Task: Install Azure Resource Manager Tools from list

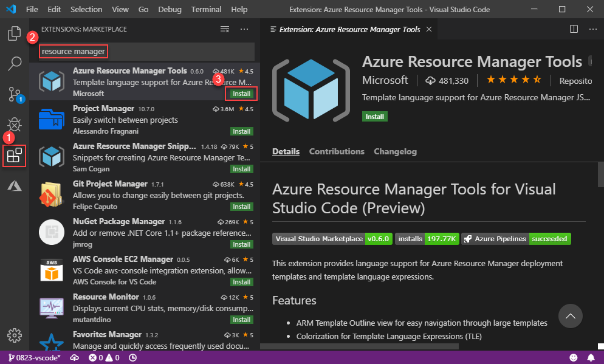Action: (x=241, y=94)
